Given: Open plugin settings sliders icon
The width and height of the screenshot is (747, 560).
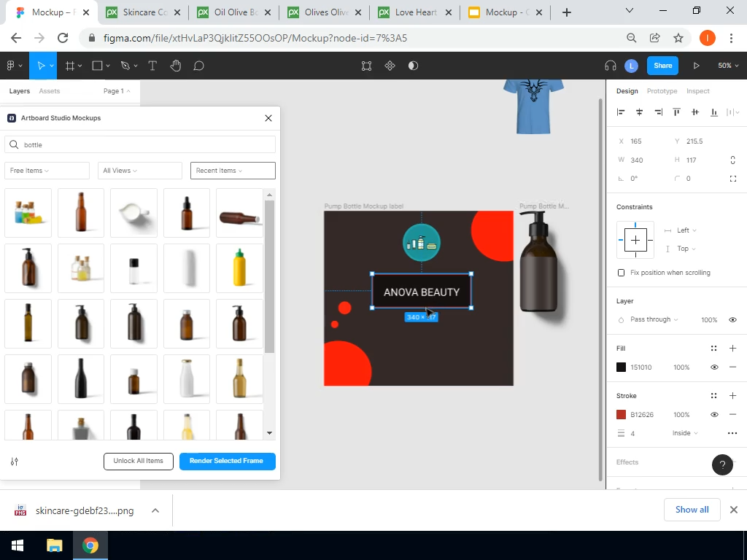Looking at the screenshot, I should click(x=15, y=462).
